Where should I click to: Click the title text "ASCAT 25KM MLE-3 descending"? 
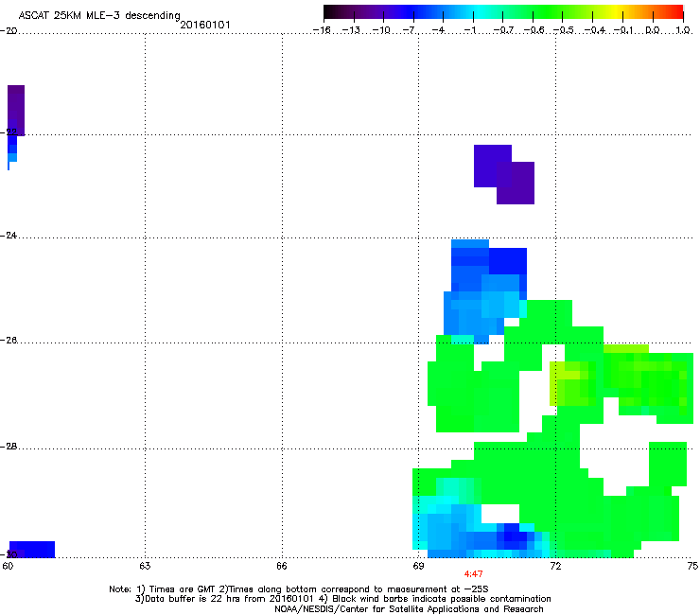(99, 15)
